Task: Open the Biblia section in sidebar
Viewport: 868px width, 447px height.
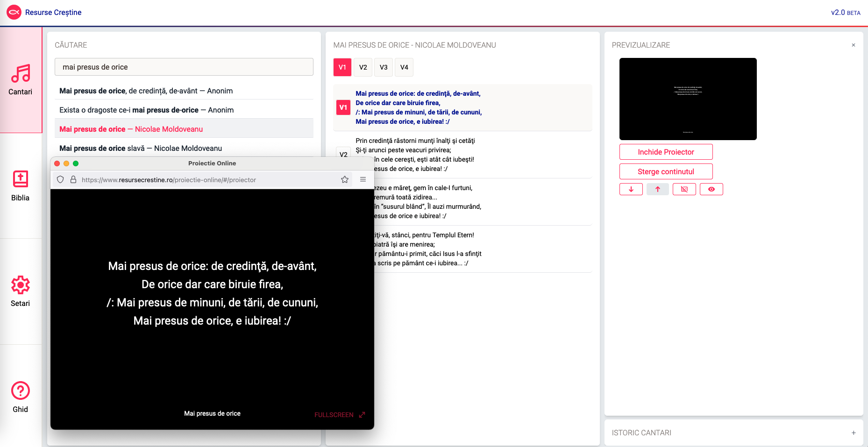Action: [21, 186]
